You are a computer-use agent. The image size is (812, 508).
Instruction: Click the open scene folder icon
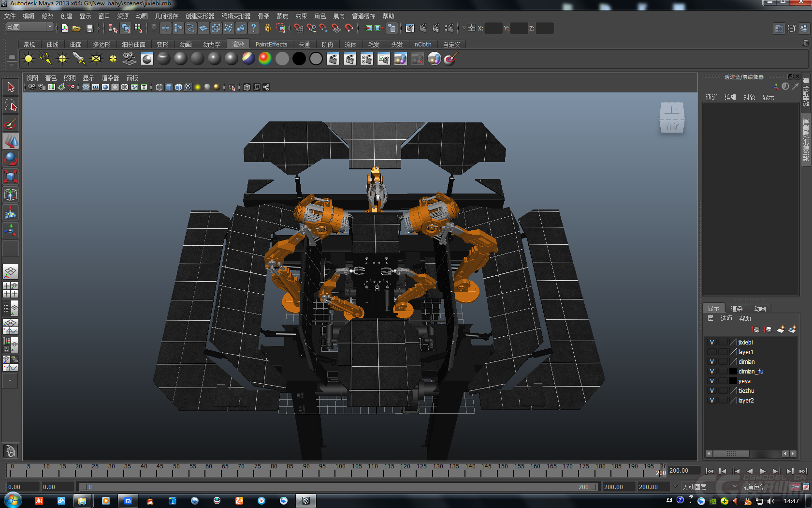(76, 29)
